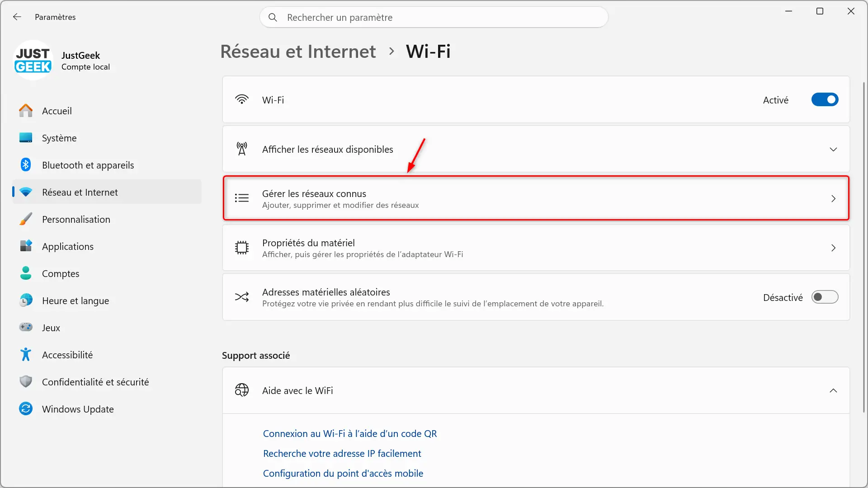This screenshot has width=868, height=488.
Task: Open Configuration du point d'accès mobile link
Action: click(x=343, y=473)
